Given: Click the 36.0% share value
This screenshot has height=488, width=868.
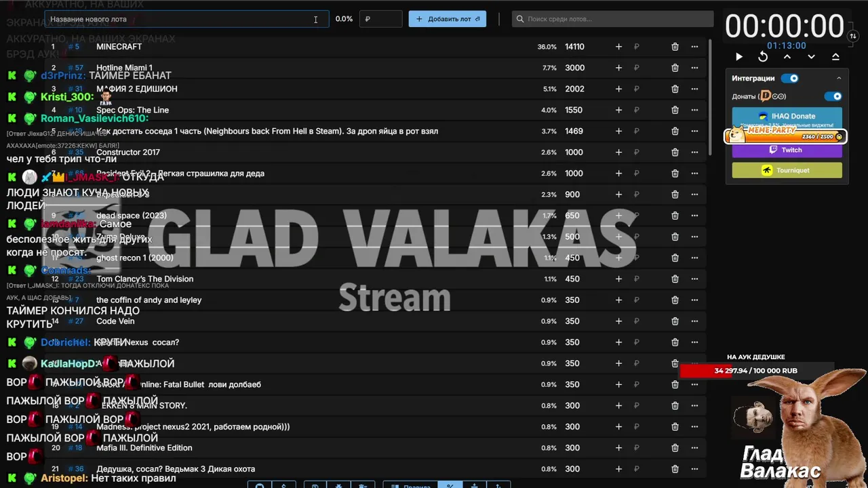Looking at the screenshot, I should point(547,47).
